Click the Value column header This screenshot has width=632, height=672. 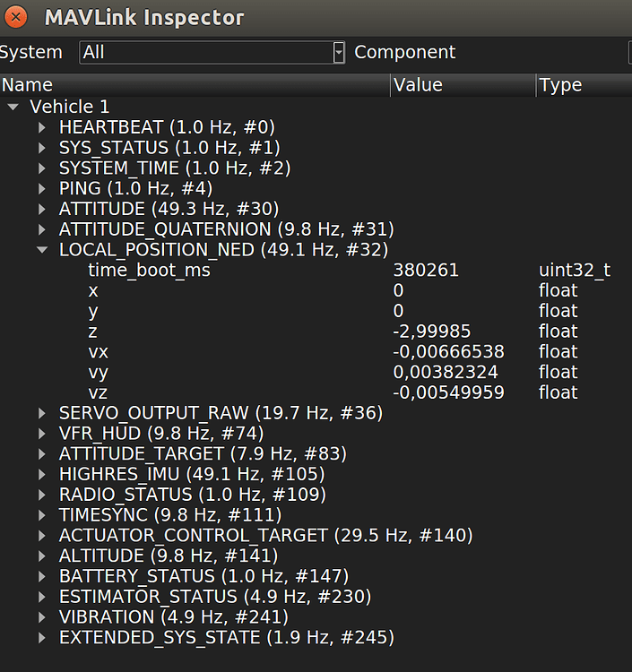click(463, 85)
